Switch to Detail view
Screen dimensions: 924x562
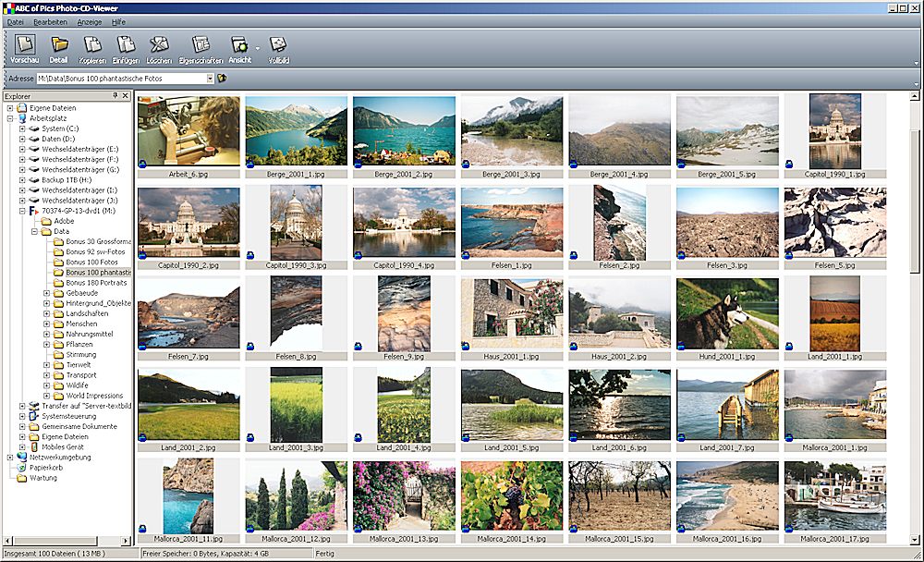[x=59, y=47]
